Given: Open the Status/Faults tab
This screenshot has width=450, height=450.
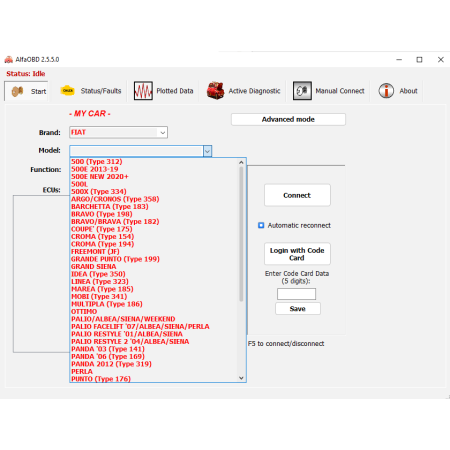Looking at the screenshot, I should point(91,91).
